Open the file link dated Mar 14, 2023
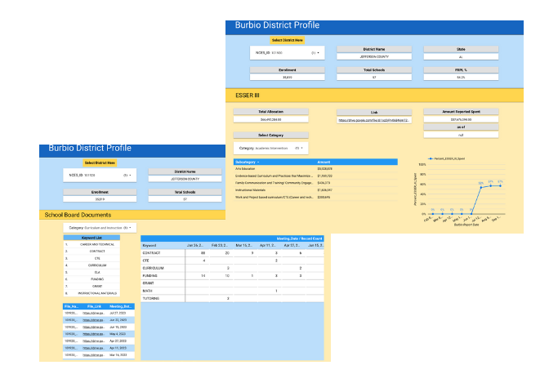The image size is (549, 392). tap(93, 355)
